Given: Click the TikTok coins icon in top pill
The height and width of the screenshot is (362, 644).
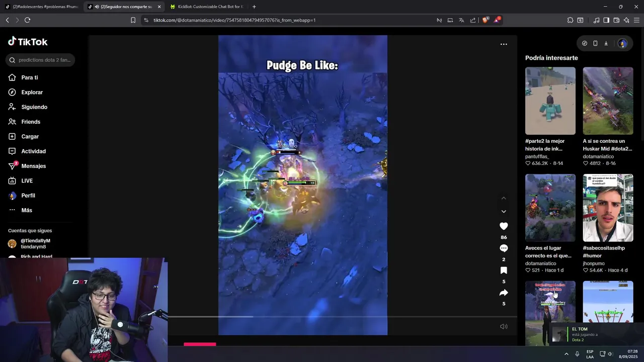Looking at the screenshot, I should (584, 43).
